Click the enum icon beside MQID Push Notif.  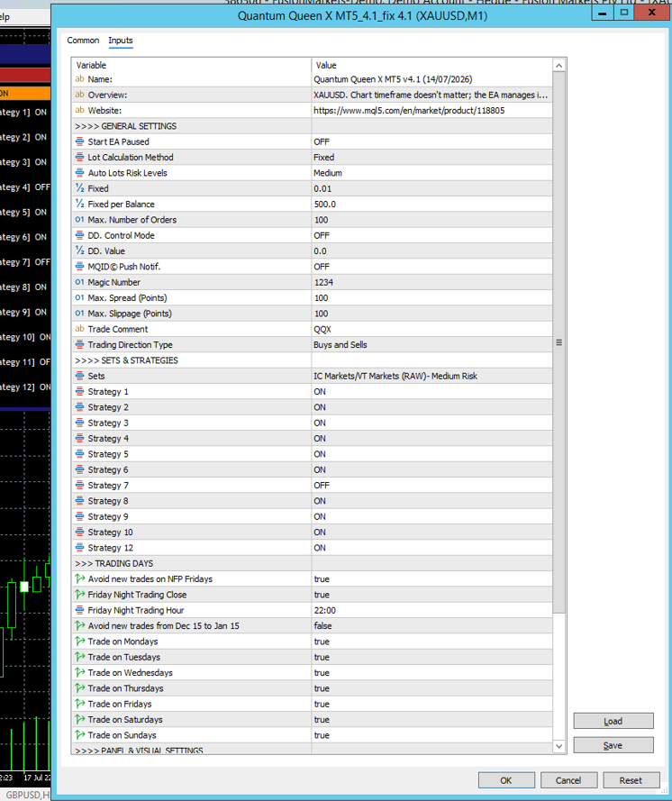[79, 266]
